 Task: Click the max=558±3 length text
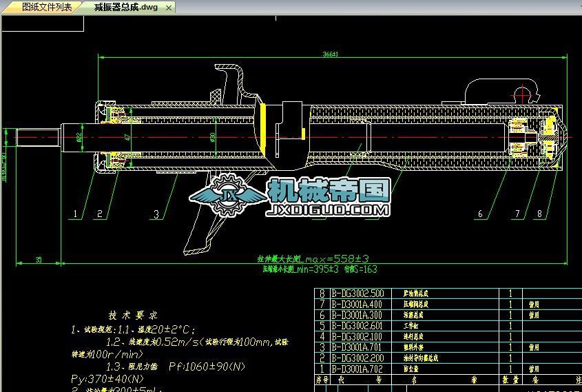[337, 258]
